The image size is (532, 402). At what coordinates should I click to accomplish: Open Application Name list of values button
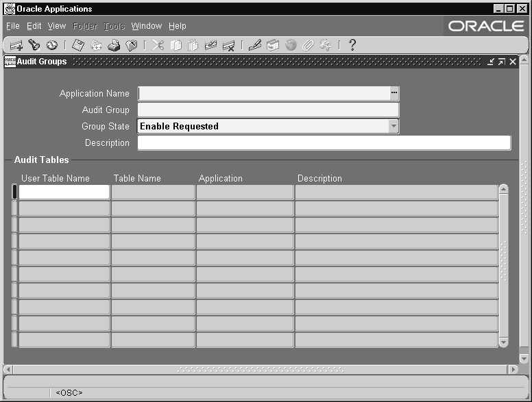[394, 93]
